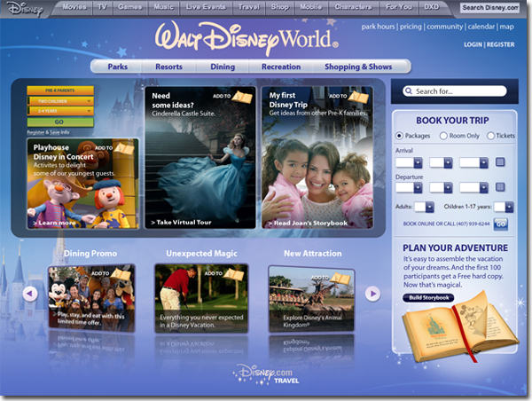Open the Mobile menu in top bar

pyautogui.click(x=311, y=7)
